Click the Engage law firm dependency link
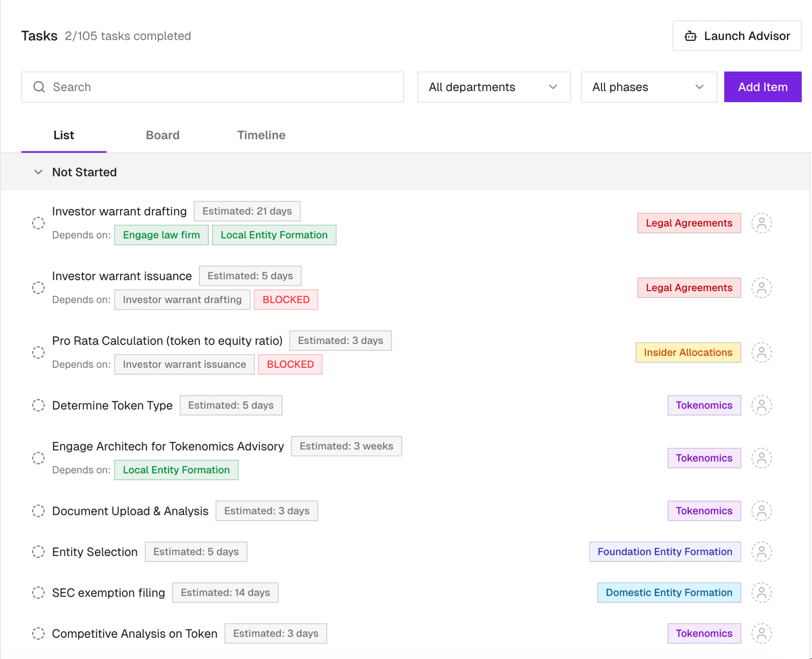The image size is (812, 659). pos(161,235)
